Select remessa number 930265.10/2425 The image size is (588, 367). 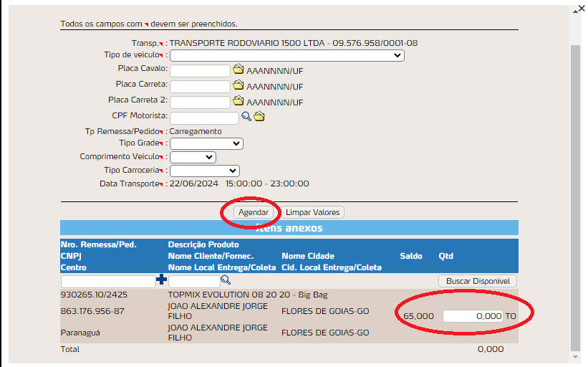coord(94,295)
